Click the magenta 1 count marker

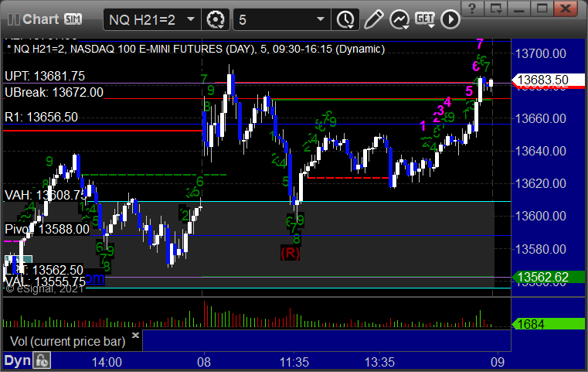423,126
